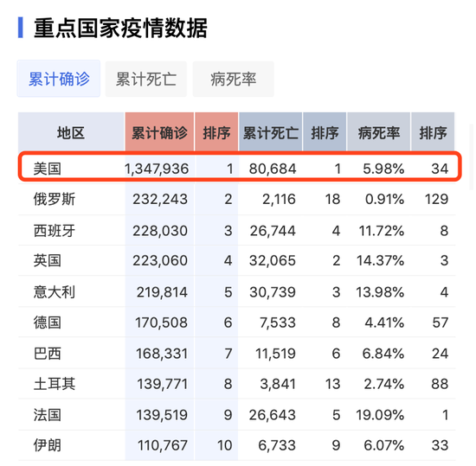Switch to the 病死率 tab

click(x=233, y=79)
